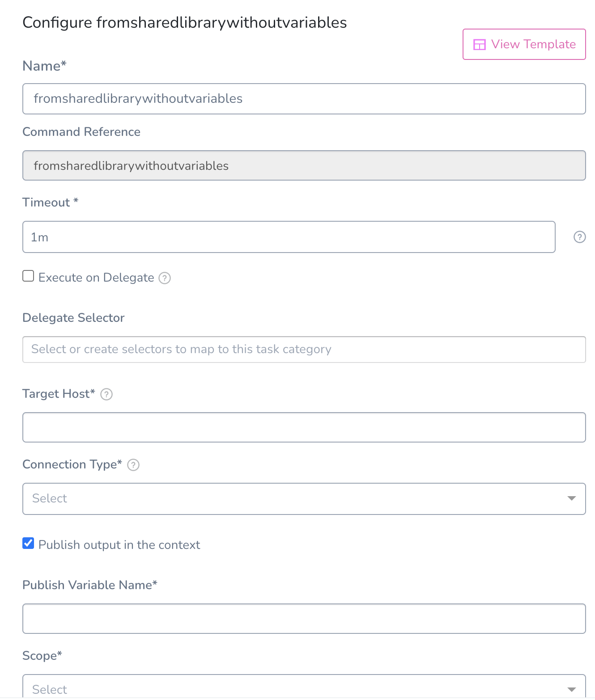Click the Command Reference disabled field
The height and width of the screenshot is (700, 595).
pos(304,165)
